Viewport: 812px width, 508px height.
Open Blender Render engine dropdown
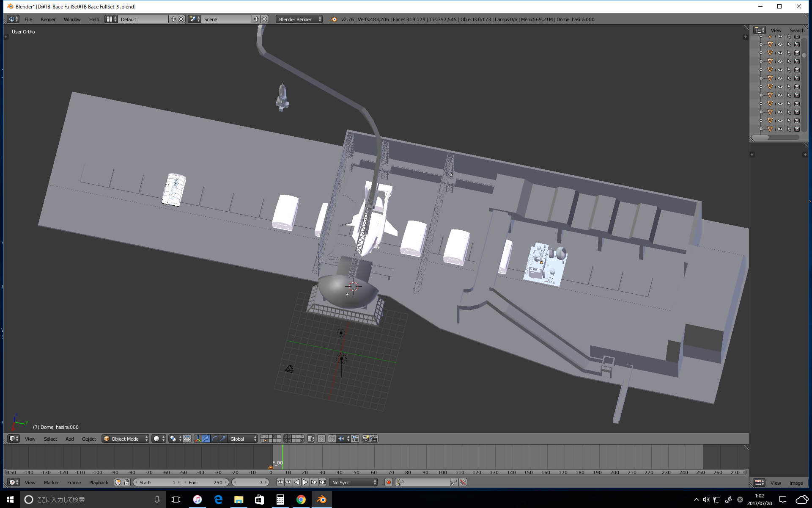[x=299, y=19]
